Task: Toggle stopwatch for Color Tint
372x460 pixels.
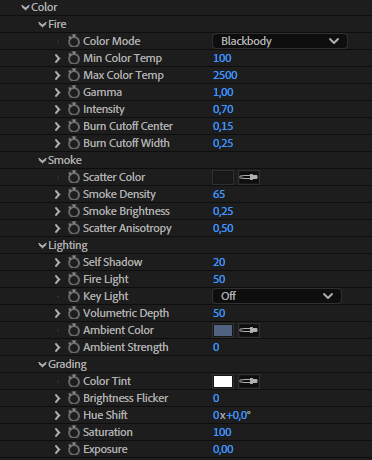Action: coord(74,381)
